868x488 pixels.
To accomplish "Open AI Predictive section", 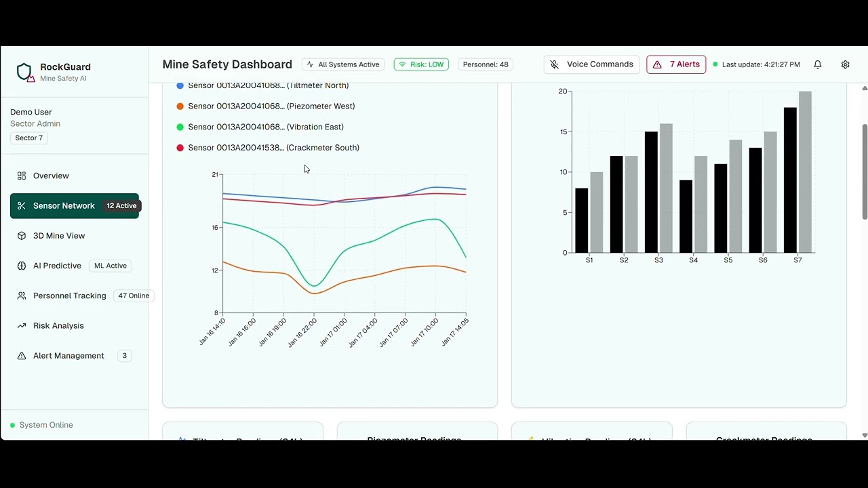I will [x=75, y=266].
